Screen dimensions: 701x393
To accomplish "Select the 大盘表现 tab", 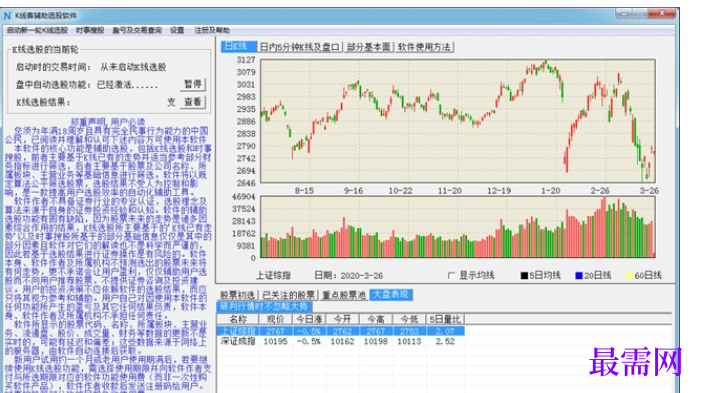I will click(x=391, y=295).
